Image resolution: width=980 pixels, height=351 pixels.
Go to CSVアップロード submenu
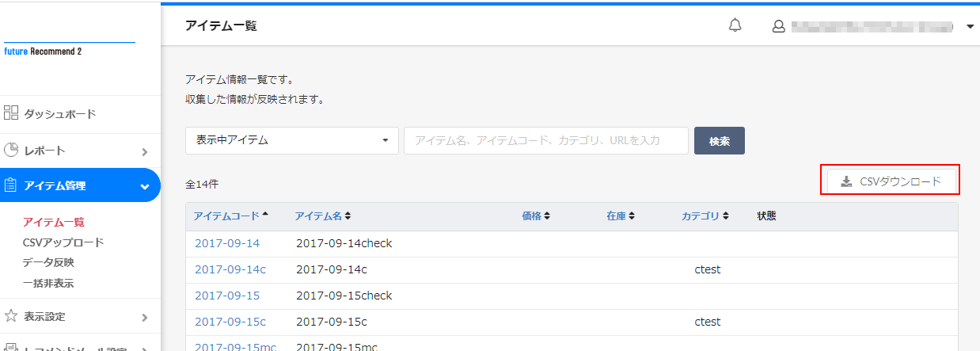tap(63, 242)
